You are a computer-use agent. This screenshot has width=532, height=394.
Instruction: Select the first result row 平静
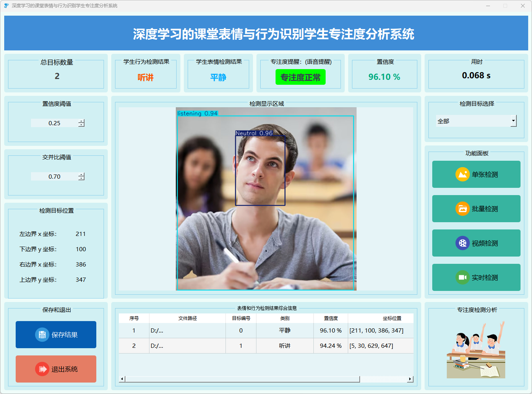click(285, 331)
